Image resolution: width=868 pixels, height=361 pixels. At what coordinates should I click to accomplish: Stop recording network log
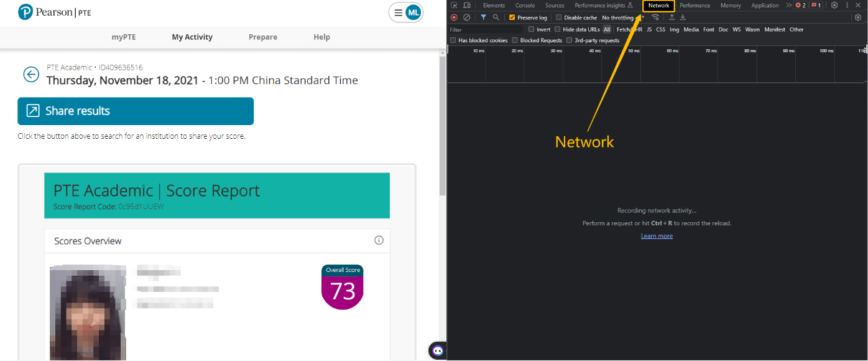(x=454, y=17)
